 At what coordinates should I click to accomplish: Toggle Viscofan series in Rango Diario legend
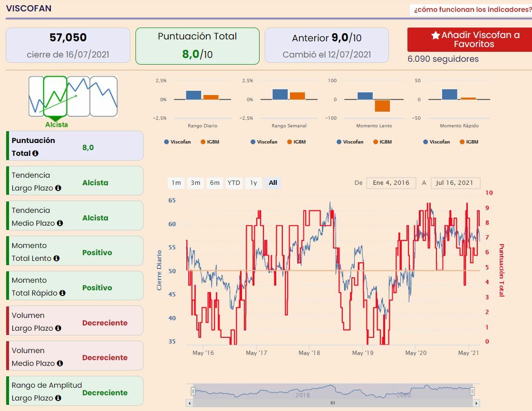(177, 142)
